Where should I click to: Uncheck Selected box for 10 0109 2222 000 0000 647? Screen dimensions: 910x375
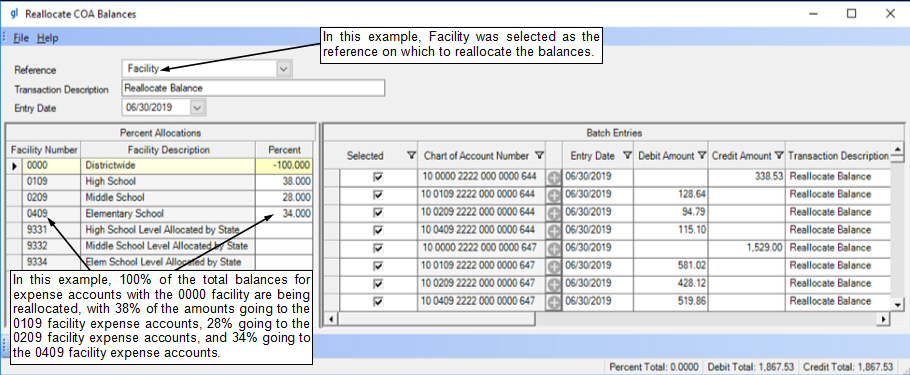point(379,267)
